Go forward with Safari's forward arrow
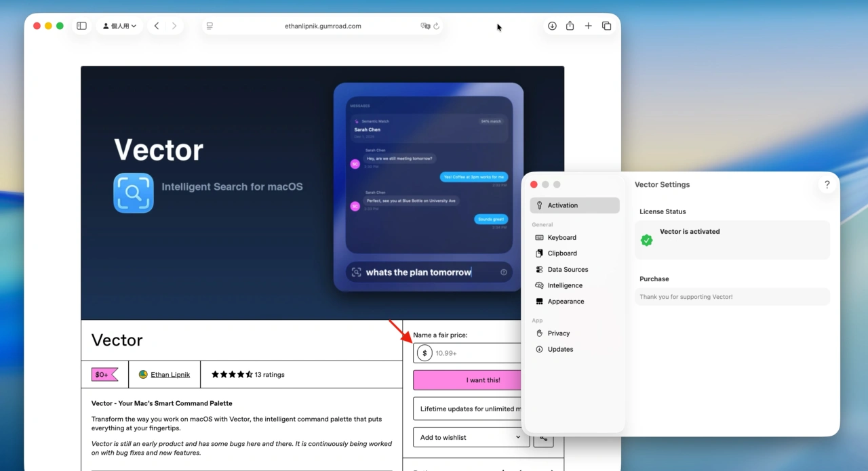868x471 pixels. [x=174, y=26]
